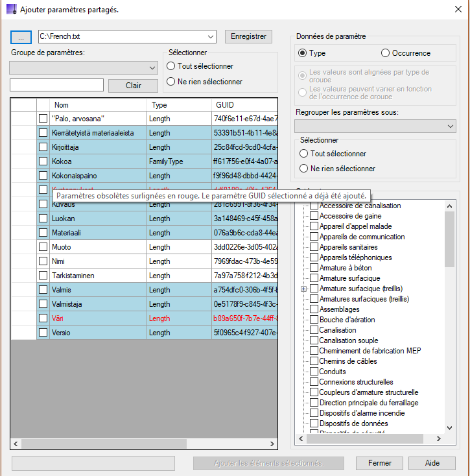Click the browse '...' file button
470x476 pixels.
21,37
